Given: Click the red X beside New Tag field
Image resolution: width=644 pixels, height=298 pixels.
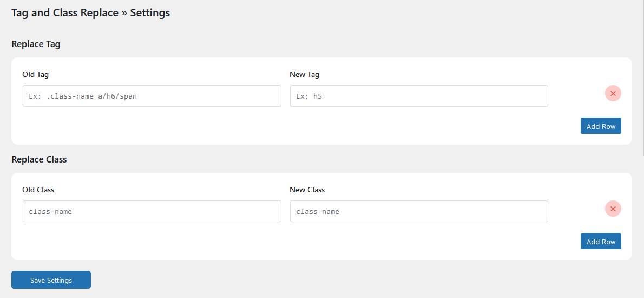Looking at the screenshot, I should coord(613,93).
